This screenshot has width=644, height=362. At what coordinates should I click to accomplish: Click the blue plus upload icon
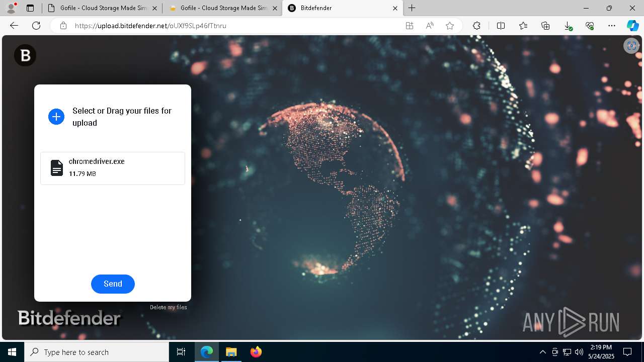(56, 117)
